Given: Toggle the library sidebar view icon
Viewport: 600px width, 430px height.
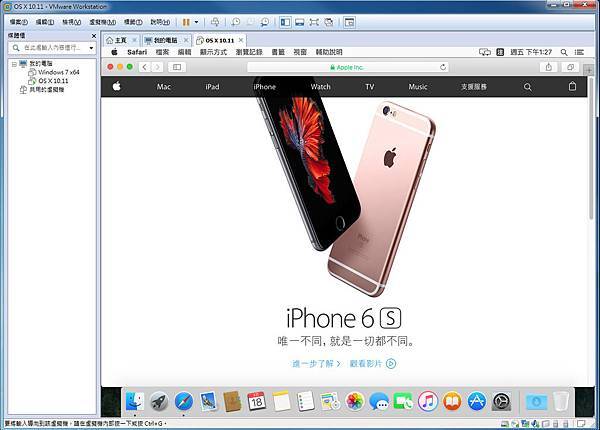Looking at the screenshot, I should click(x=285, y=22).
